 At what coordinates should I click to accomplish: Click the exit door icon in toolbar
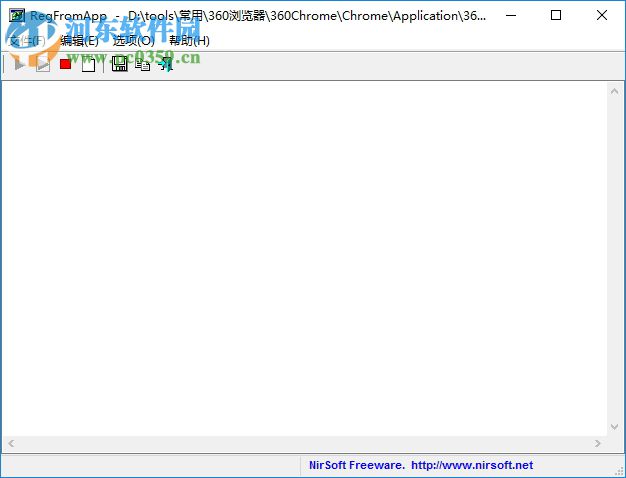coord(165,64)
